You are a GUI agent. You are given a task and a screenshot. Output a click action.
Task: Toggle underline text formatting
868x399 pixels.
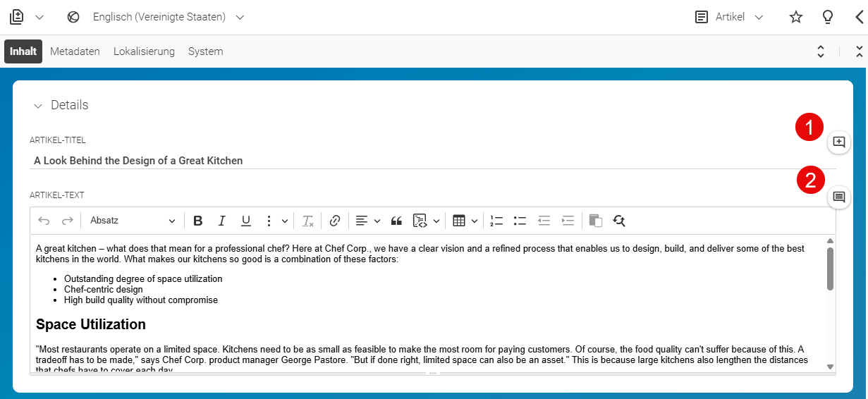(245, 221)
